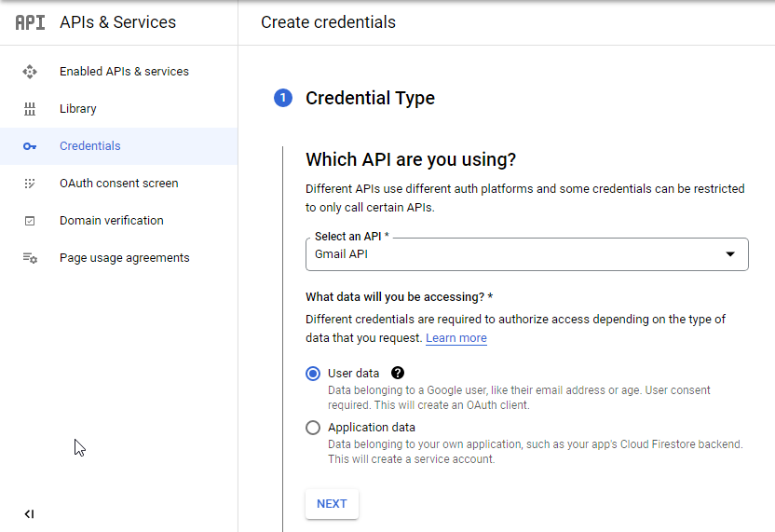Viewport: 775px width, 532px height.
Task: Open Page usage agreements menu item
Action: pyautogui.click(x=118, y=257)
